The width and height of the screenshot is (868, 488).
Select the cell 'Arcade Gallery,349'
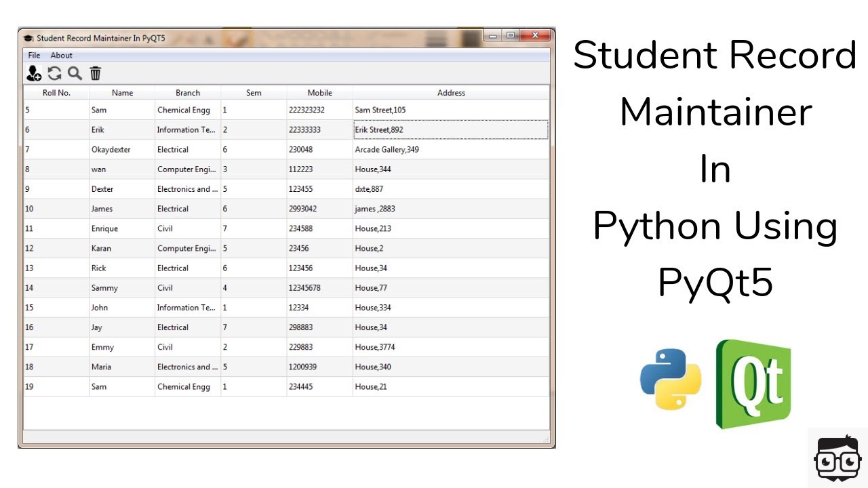(x=451, y=149)
